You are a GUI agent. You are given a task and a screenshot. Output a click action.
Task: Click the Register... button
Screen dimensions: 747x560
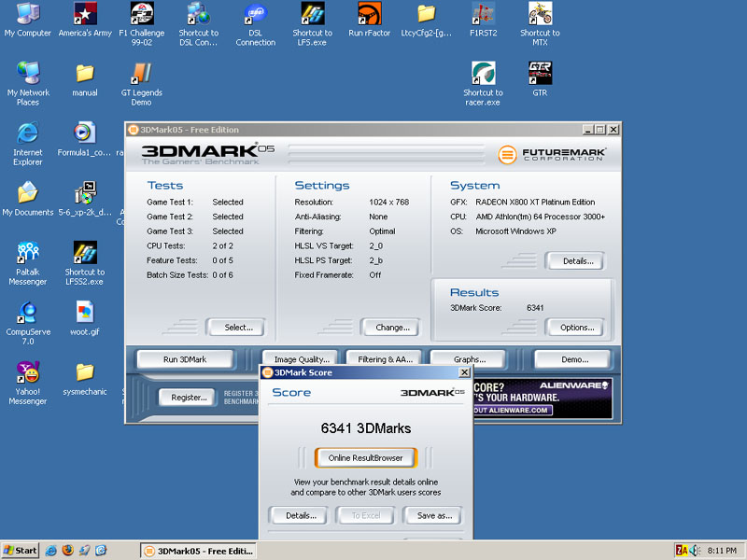[x=189, y=398]
